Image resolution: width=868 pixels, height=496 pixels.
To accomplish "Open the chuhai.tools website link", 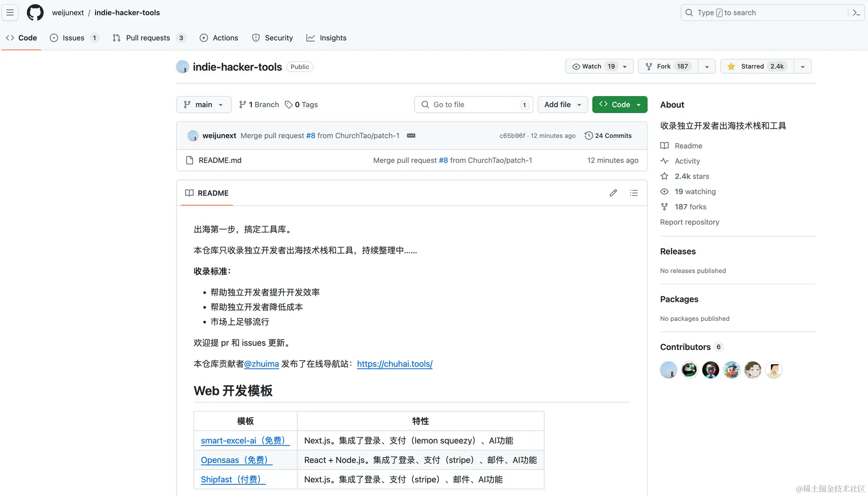I will 395,364.
